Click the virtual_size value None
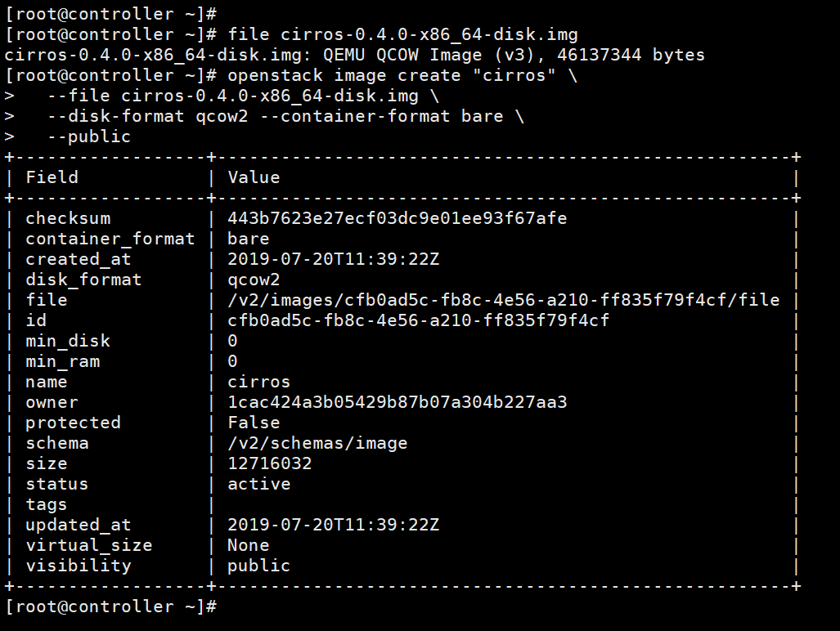Image resolution: width=840 pixels, height=631 pixels. 248,545
